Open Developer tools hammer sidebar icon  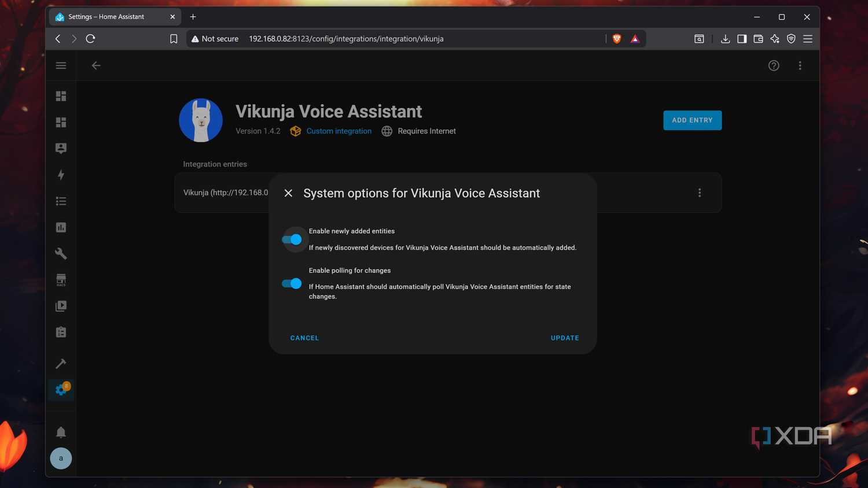point(61,364)
